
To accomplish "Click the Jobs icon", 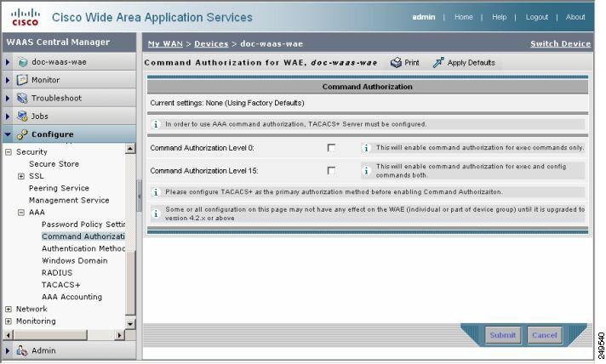I will [x=22, y=117].
